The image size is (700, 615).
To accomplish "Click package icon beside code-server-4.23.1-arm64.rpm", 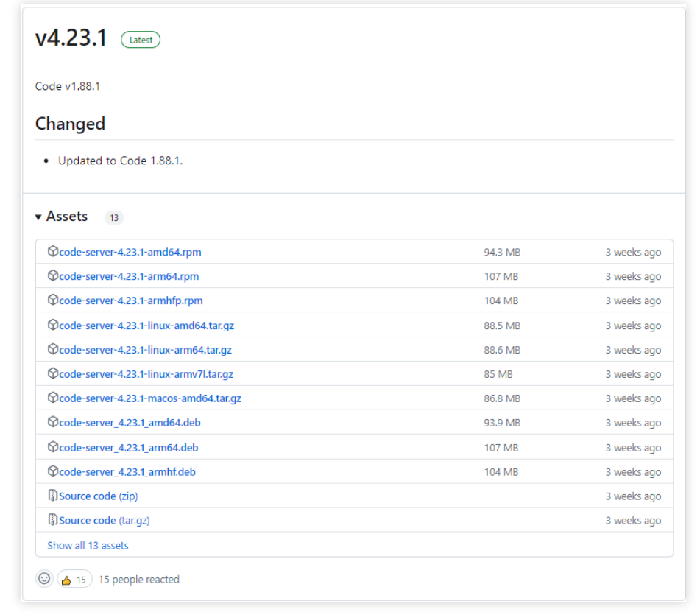I will tap(53, 276).
